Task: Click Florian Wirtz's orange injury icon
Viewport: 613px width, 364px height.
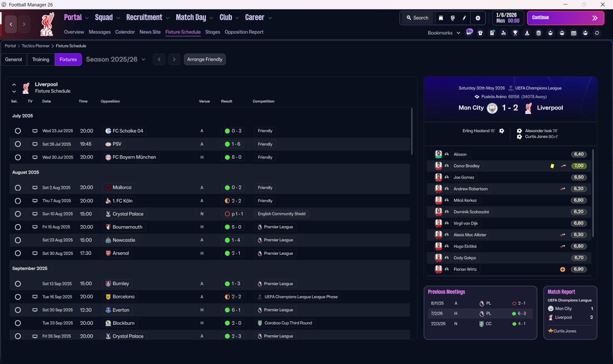Action: coord(563,269)
